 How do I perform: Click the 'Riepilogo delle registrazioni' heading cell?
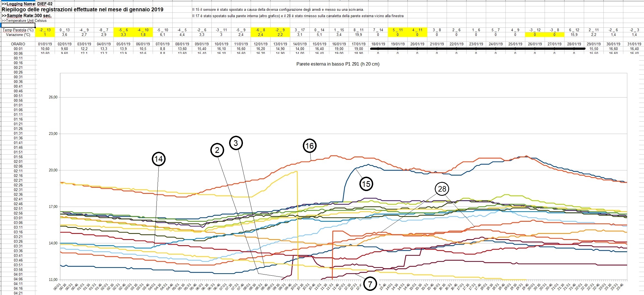tap(83, 10)
